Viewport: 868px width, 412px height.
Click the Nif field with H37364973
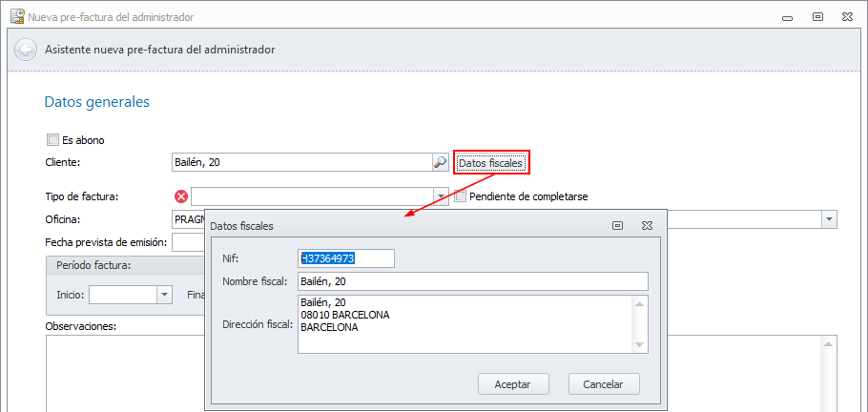tap(346, 258)
